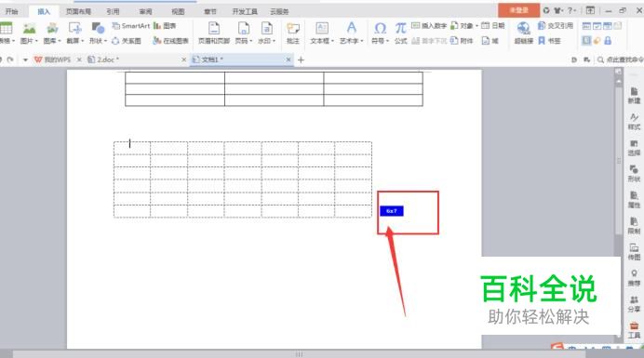Viewport: 644px width, 358px height.
Task: Insert a picture with the 图片 icon
Action: [29, 28]
